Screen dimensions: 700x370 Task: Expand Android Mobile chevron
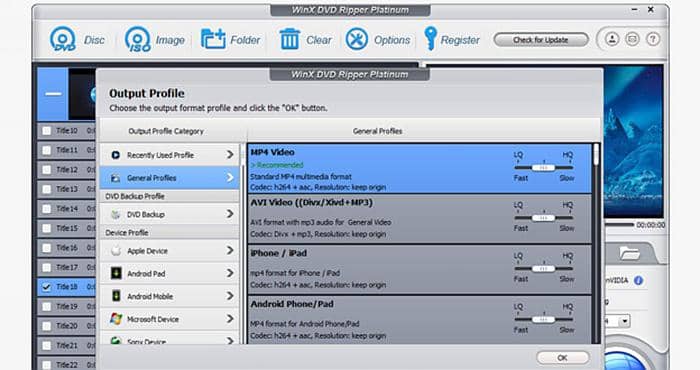tap(230, 296)
